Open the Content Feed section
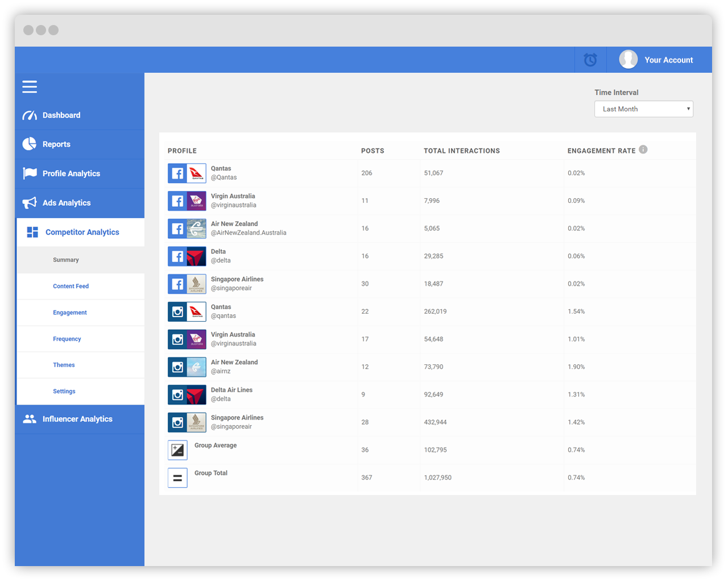 [71, 286]
